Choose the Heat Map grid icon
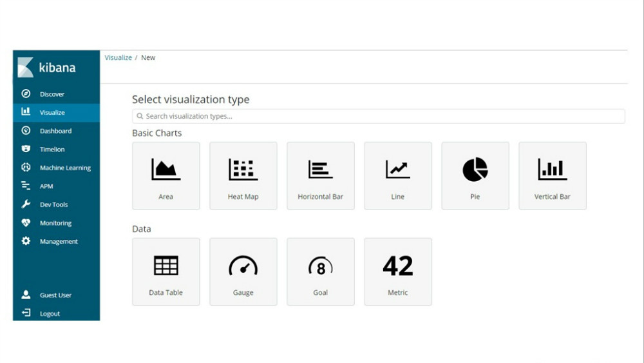644x363 pixels. click(x=243, y=170)
